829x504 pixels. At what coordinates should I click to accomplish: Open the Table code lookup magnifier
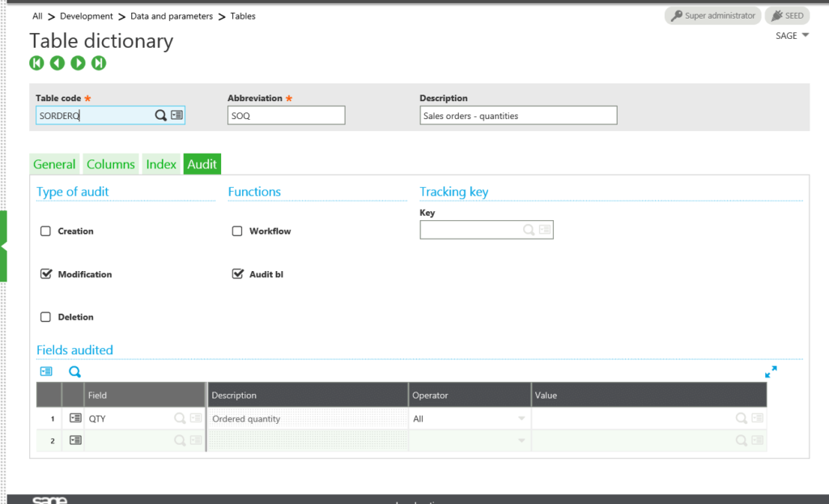pos(160,115)
